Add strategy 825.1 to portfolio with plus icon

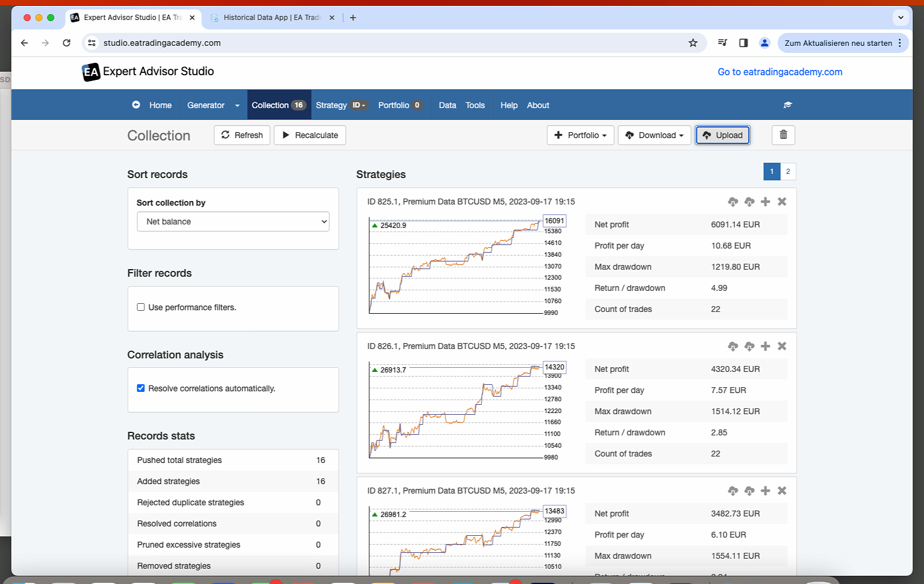pos(765,202)
